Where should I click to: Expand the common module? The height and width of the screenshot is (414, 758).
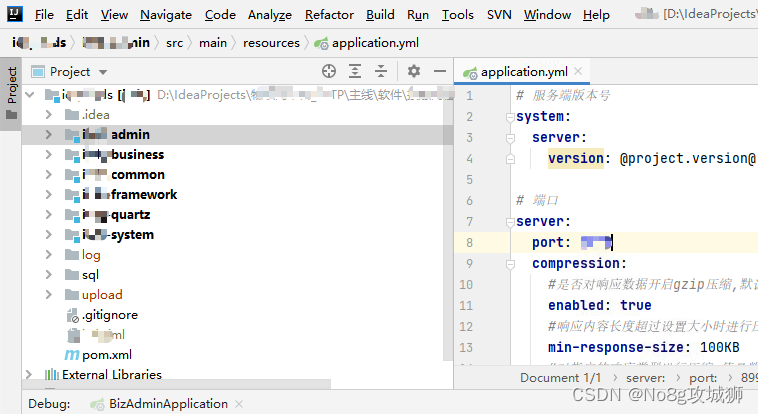point(48,175)
